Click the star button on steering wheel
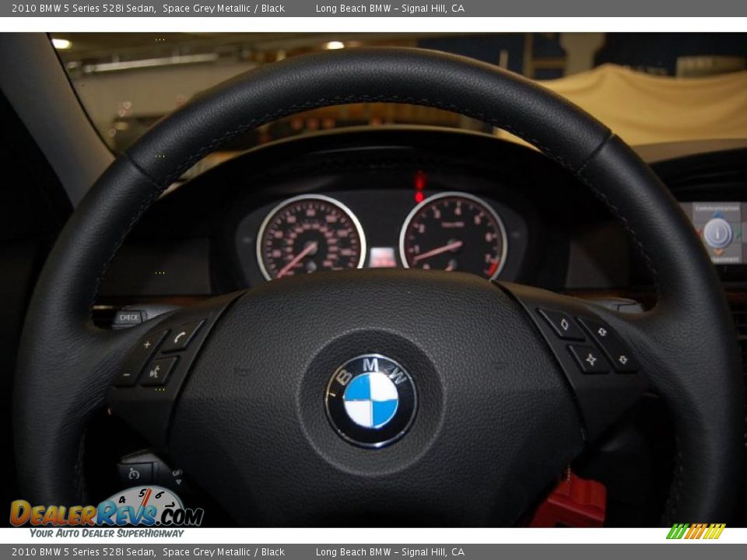 [591, 359]
